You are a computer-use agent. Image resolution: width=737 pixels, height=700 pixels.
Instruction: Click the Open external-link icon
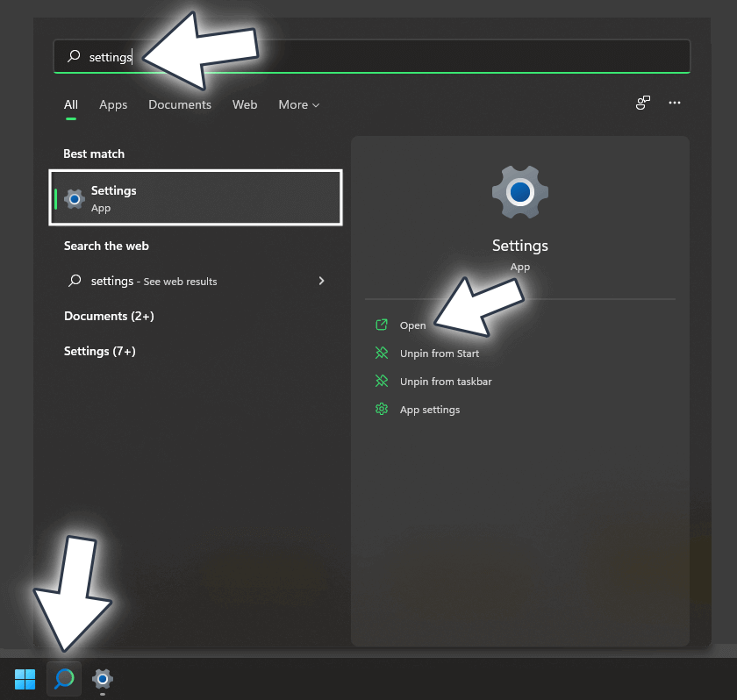click(381, 325)
